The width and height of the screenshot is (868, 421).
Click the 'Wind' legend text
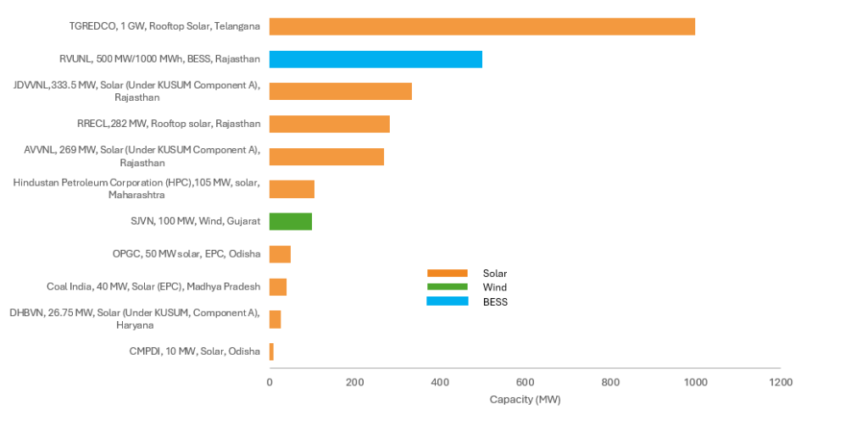(495, 287)
